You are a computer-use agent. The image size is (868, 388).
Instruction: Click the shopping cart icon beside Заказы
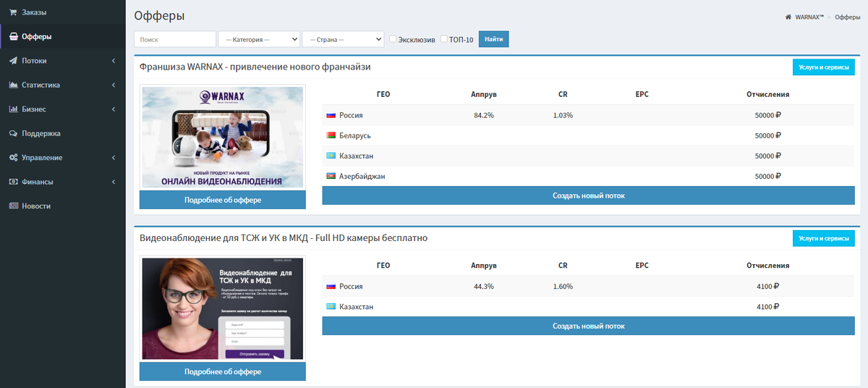13,12
